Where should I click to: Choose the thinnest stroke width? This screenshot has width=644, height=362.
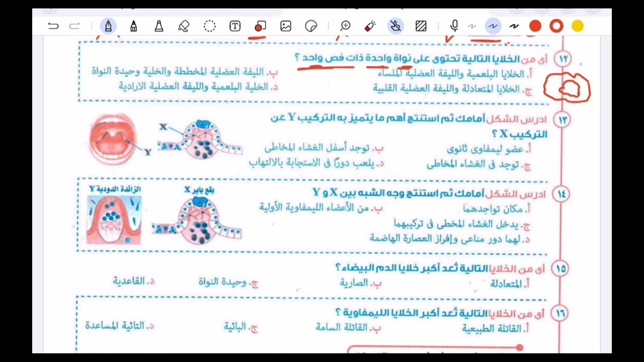[472, 26]
